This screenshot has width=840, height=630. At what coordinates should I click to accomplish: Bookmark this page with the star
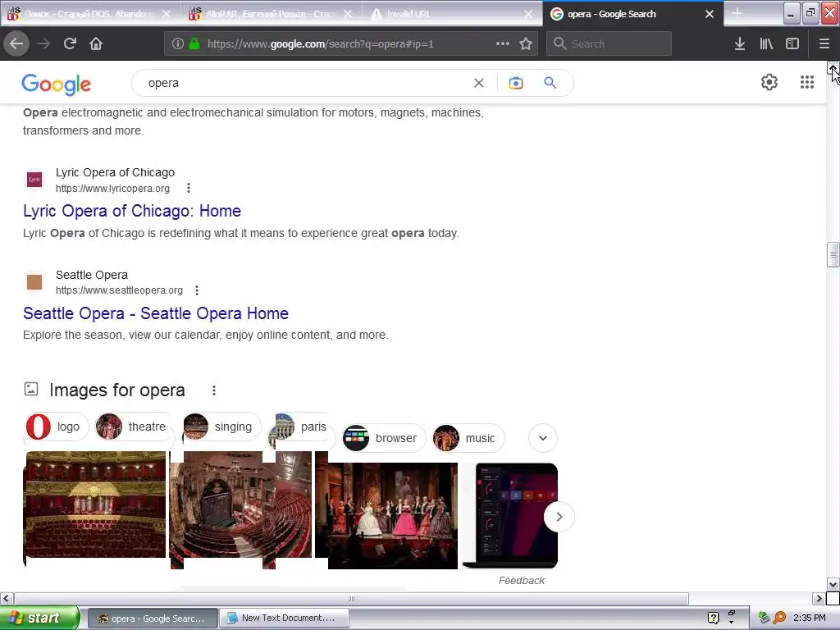(x=526, y=44)
